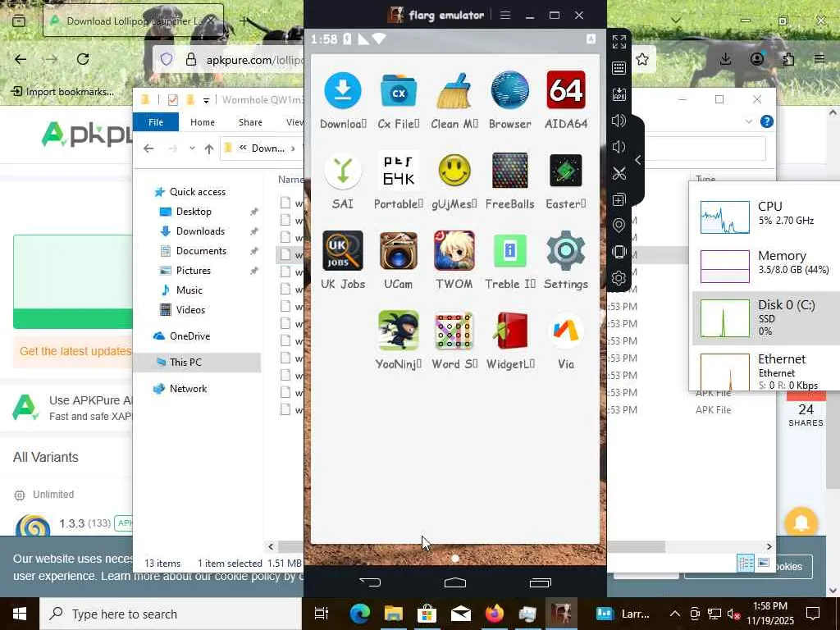Launch the AIDA64 app

(566, 90)
